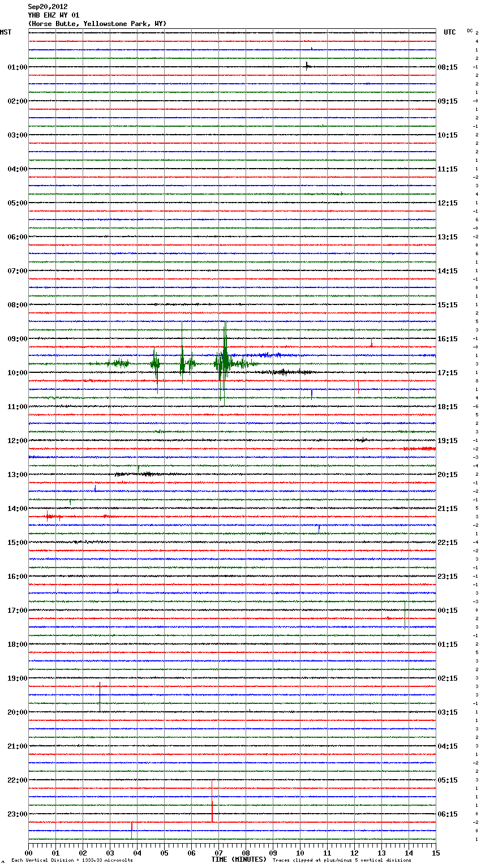This screenshot has height=868, width=481.
Task: Click the 09:00 MST time label
Action: (x=18, y=339)
